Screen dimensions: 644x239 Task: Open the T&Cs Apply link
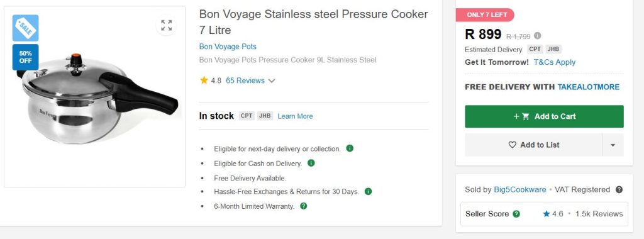pyautogui.click(x=555, y=62)
